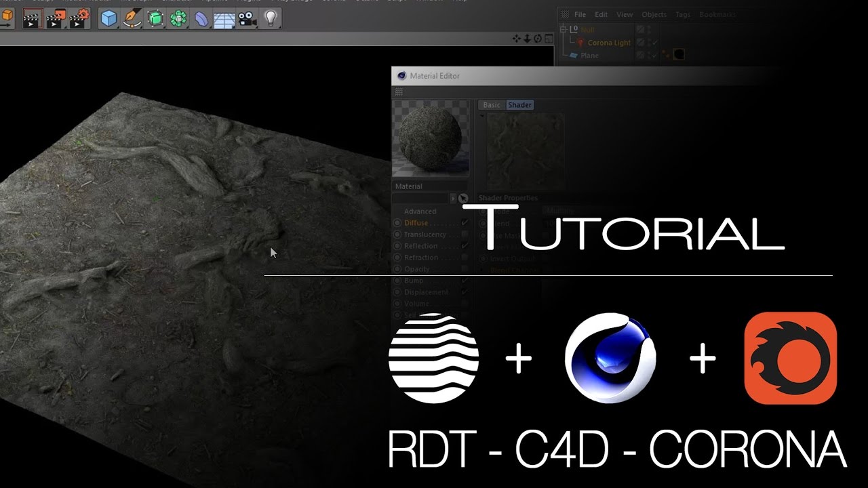Add a Light bulb object
This screenshot has width=868, height=488.
pyautogui.click(x=271, y=18)
